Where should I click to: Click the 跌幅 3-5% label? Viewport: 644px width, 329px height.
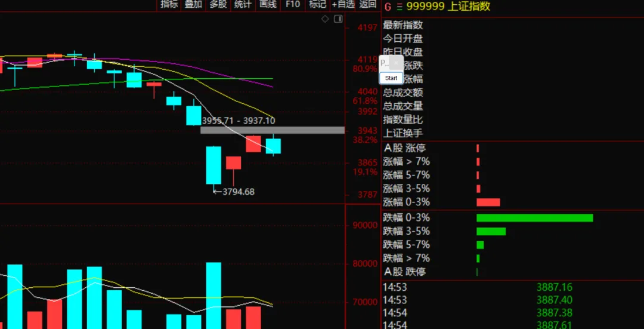tap(406, 232)
